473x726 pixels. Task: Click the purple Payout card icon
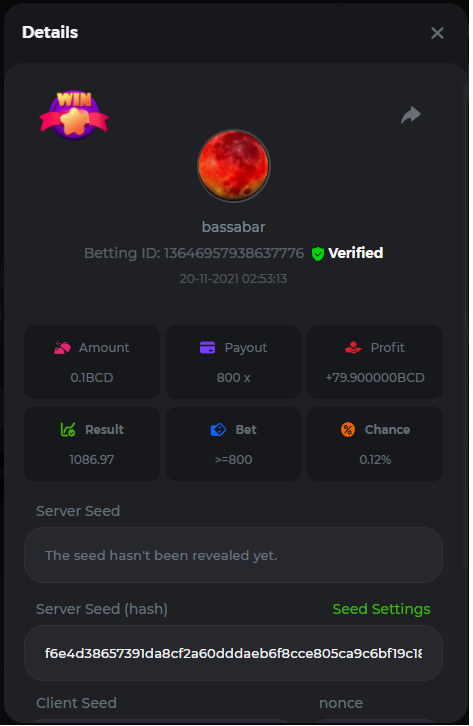(x=207, y=347)
